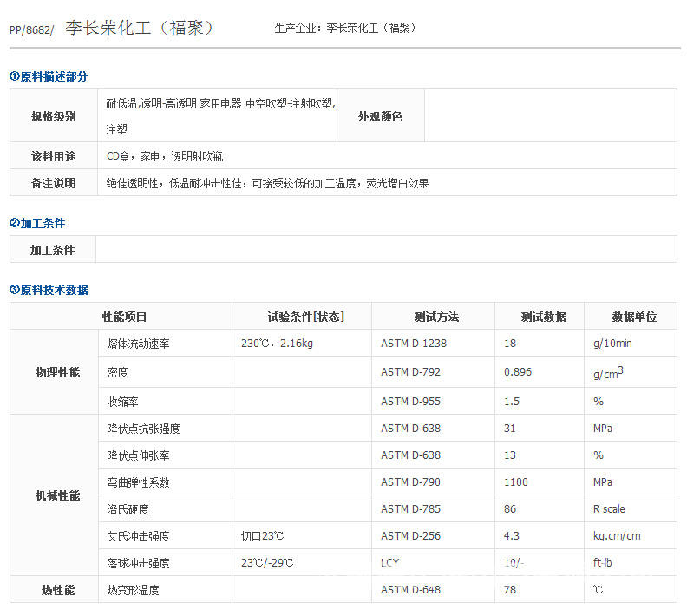This screenshot has width=687, height=616.
Task: Click the condition 230℃，2.16kg
Action: point(277,343)
